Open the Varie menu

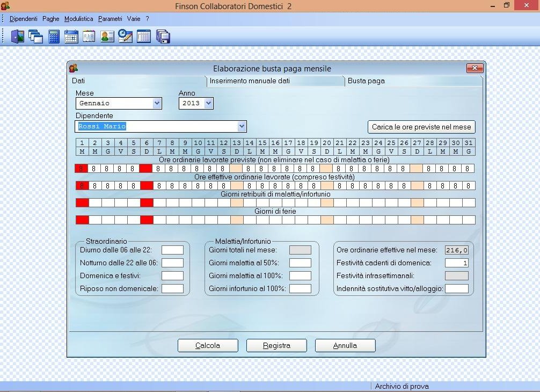pyautogui.click(x=133, y=19)
